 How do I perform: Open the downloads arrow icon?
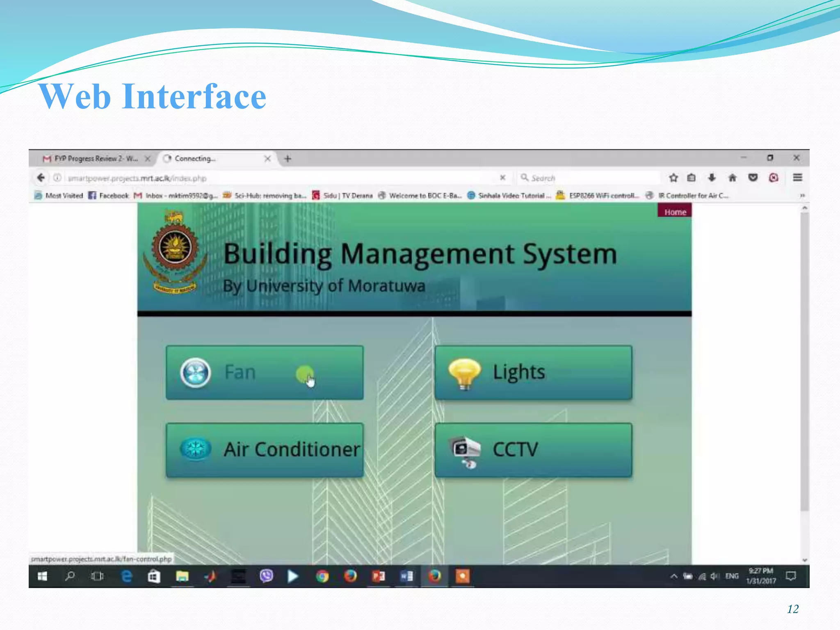(712, 178)
